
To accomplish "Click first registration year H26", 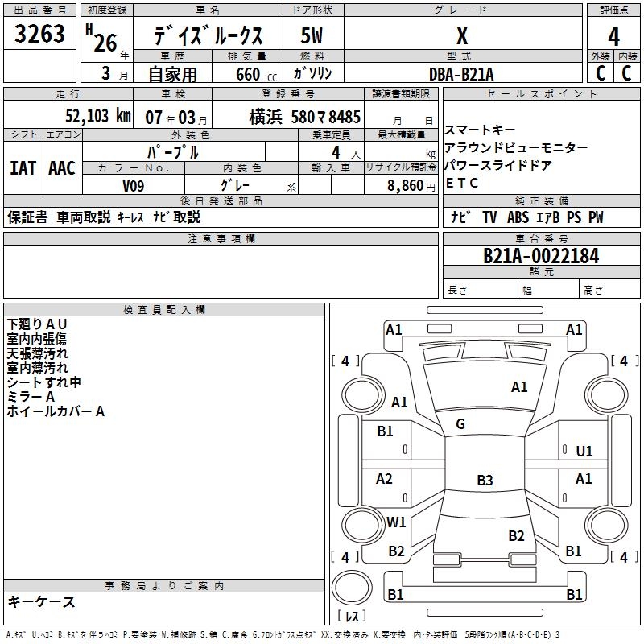I will [x=101, y=38].
